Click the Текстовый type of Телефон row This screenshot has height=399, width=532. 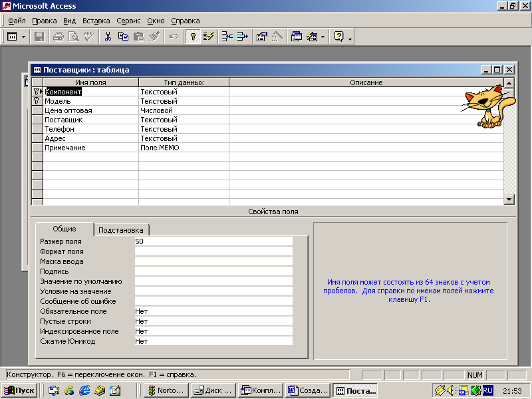click(184, 129)
